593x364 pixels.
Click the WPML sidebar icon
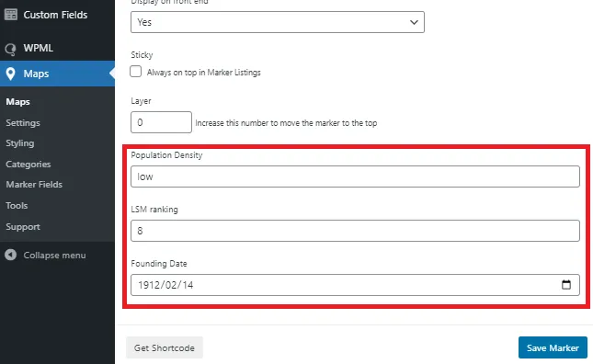11,49
